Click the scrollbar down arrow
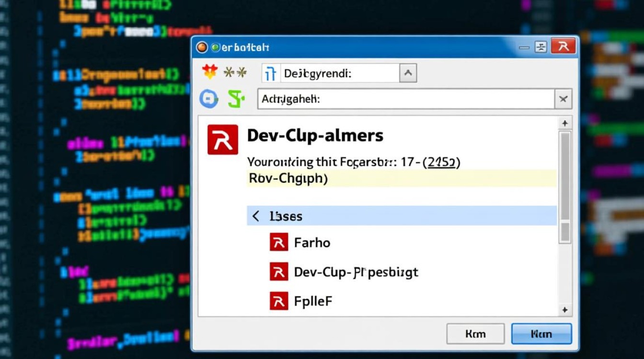The height and width of the screenshot is (359, 644). (x=565, y=310)
